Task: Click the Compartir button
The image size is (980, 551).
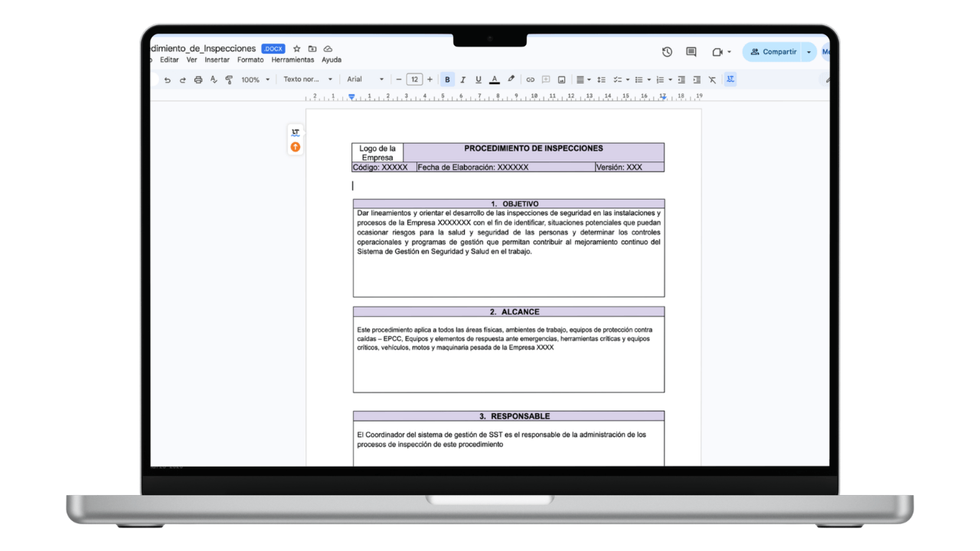Action: (x=779, y=52)
